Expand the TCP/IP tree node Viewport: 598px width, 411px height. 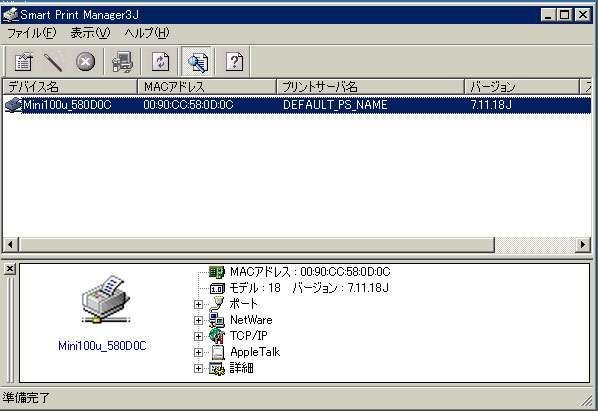pyautogui.click(x=198, y=336)
